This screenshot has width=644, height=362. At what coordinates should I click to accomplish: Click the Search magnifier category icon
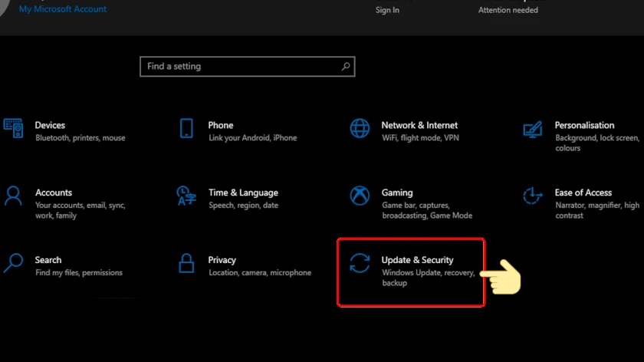[13, 263]
